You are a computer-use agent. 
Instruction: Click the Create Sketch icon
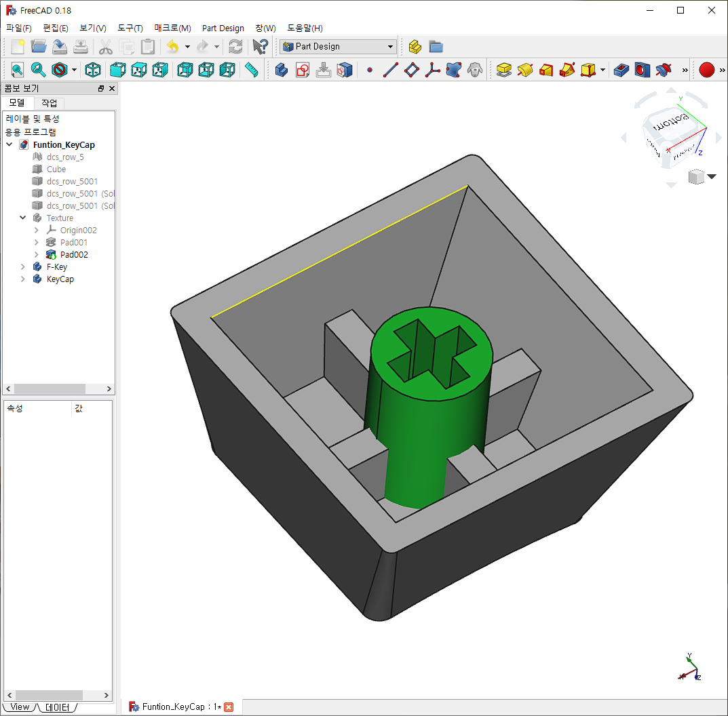point(302,70)
